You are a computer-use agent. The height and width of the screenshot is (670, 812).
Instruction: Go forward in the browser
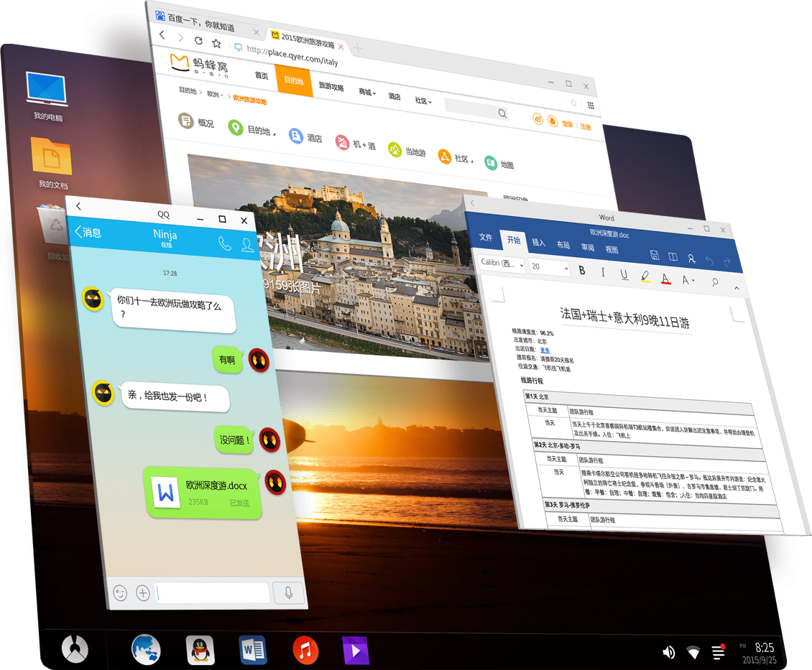180,37
